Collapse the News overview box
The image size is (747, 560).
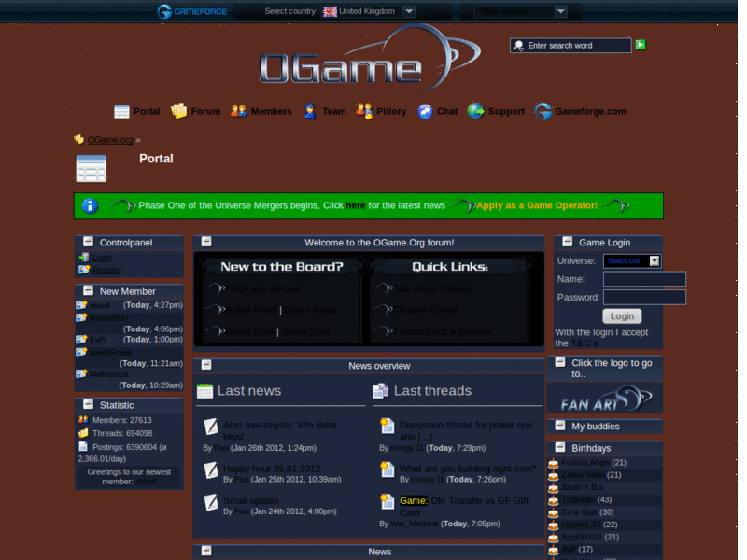[x=206, y=365]
